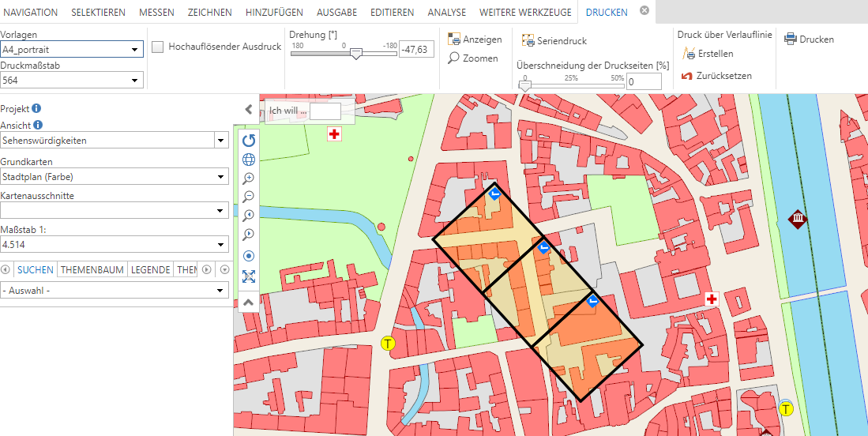Image resolution: width=868 pixels, height=436 pixels.
Task: Click the locate position circle icon
Action: (x=249, y=256)
